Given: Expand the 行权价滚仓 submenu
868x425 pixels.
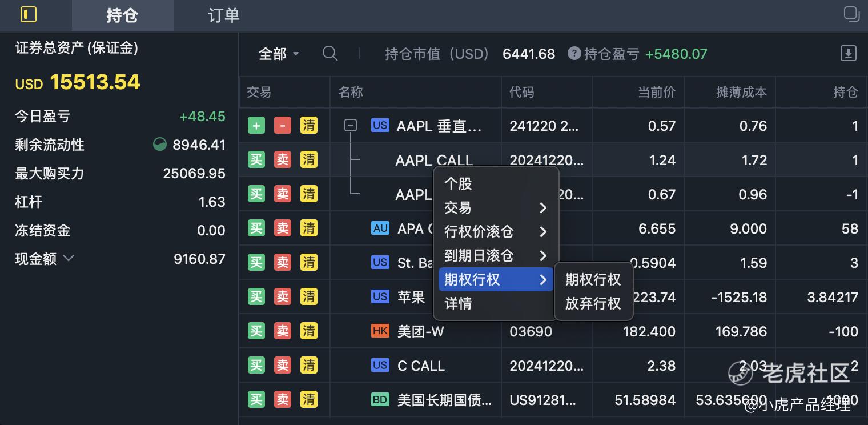Looking at the screenshot, I should coord(496,232).
